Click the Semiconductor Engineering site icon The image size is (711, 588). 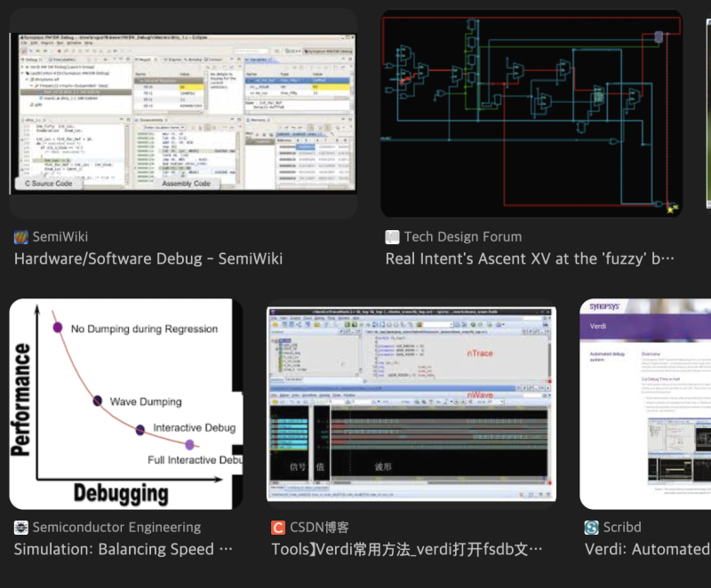20,527
